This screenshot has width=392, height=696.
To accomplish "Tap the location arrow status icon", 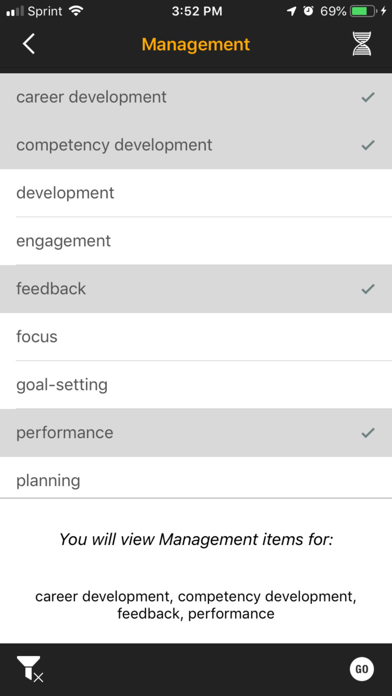I will click(x=291, y=11).
